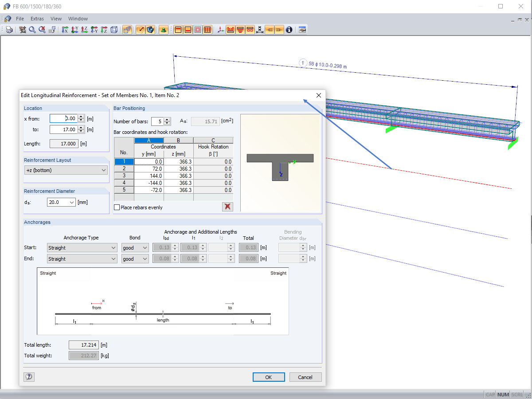Expand the reinforcement diameter ds dropdown
This screenshot has width=532, height=399.
pyautogui.click(x=61, y=202)
